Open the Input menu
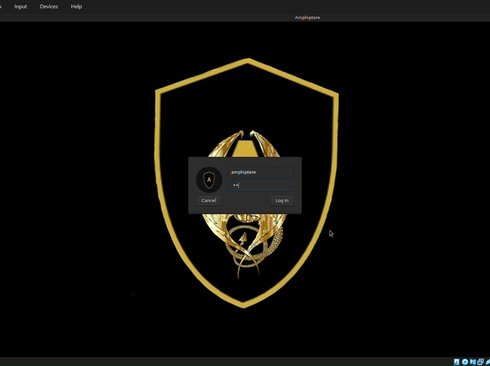 [x=20, y=6]
